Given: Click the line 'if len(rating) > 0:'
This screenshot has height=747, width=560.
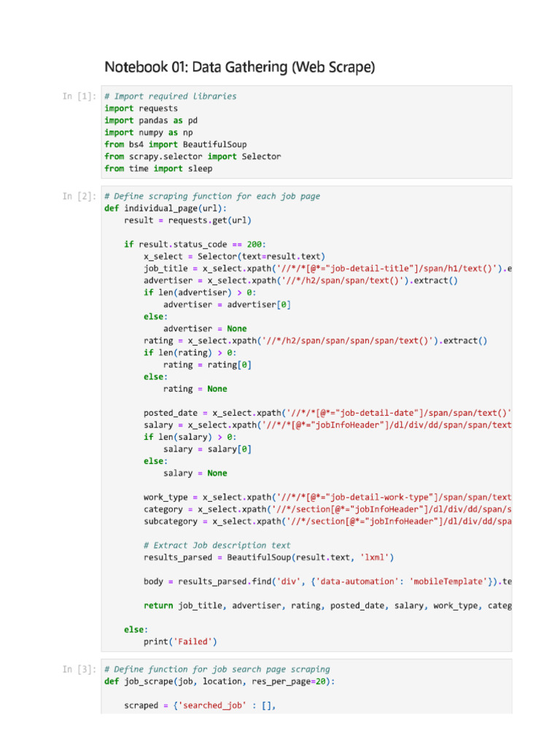Looking at the screenshot, I should point(190,352).
